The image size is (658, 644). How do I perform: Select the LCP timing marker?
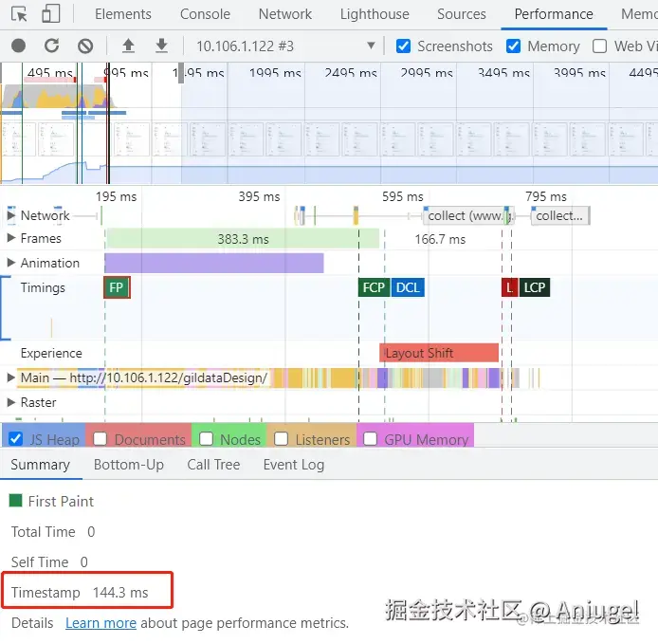pyautogui.click(x=534, y=287)
